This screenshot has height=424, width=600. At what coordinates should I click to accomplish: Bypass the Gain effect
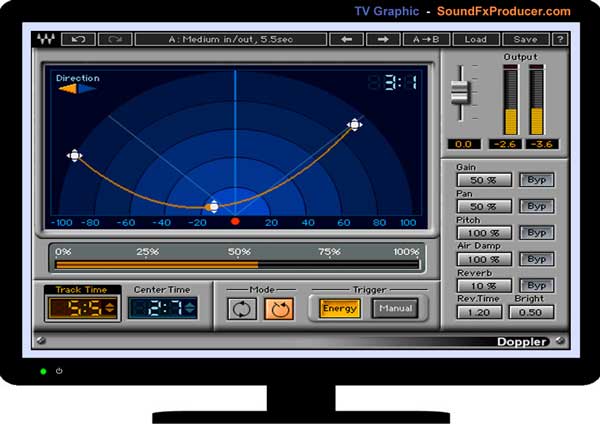click(x=536, y=180)
